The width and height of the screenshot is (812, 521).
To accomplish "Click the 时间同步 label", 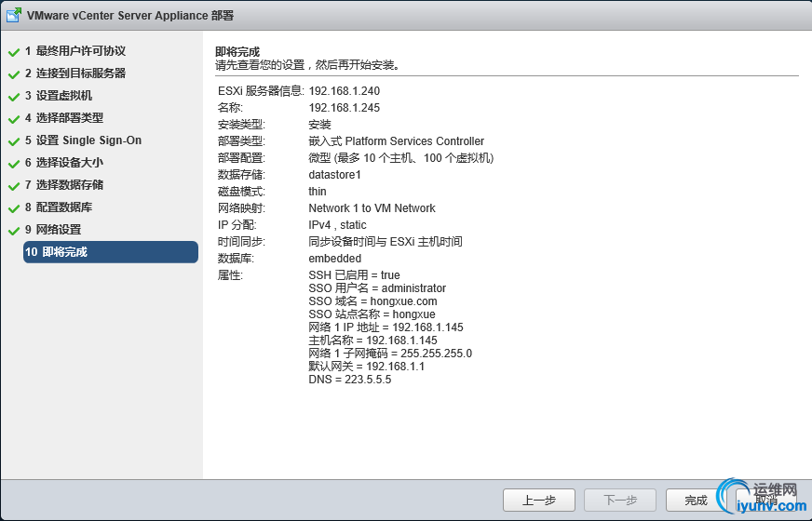I will point(241,242).
